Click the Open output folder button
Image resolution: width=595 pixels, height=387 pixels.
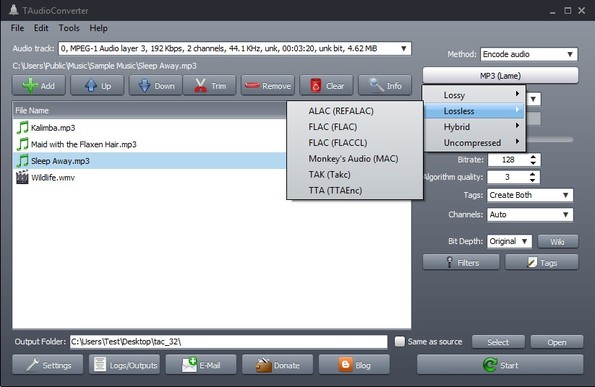[x=557, y=342]
